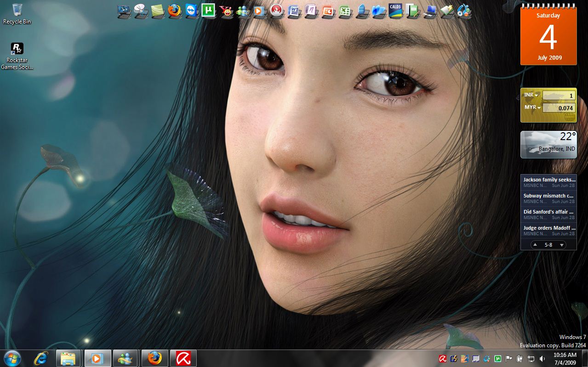Screen dimensions: 588x367
Task: Open uTorrent from the top dock
Action: tap(208, 11)
